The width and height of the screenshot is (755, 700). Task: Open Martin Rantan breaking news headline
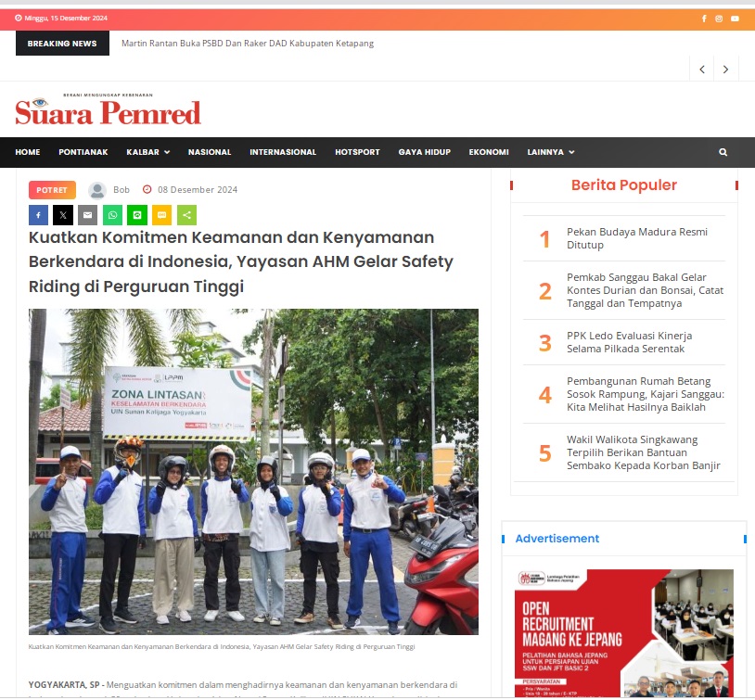point(248,44)
